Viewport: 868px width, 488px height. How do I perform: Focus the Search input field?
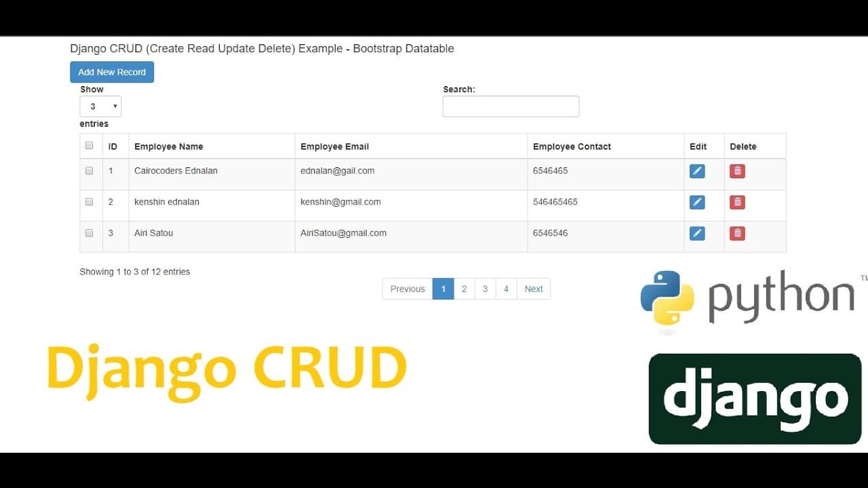click(511, 106)
